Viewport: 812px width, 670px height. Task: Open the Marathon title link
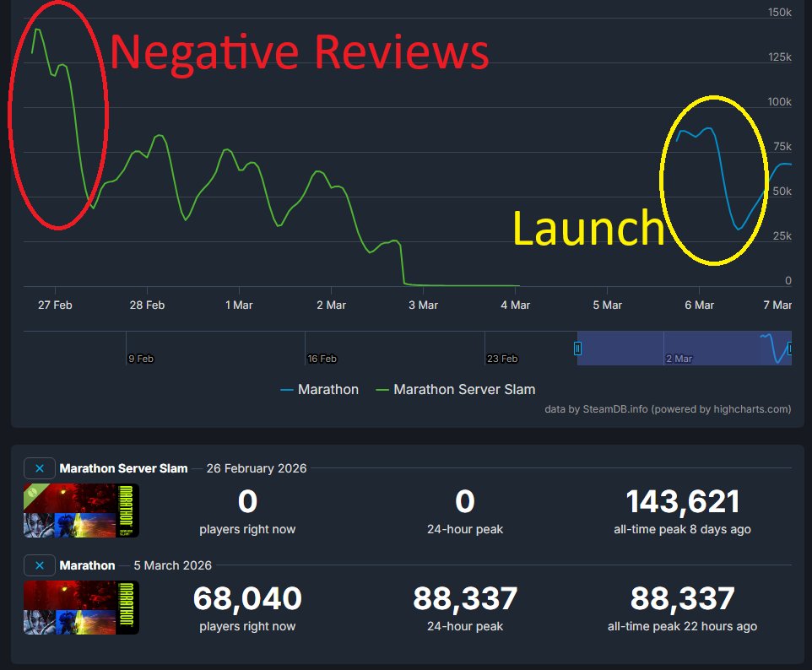point(87,565)
